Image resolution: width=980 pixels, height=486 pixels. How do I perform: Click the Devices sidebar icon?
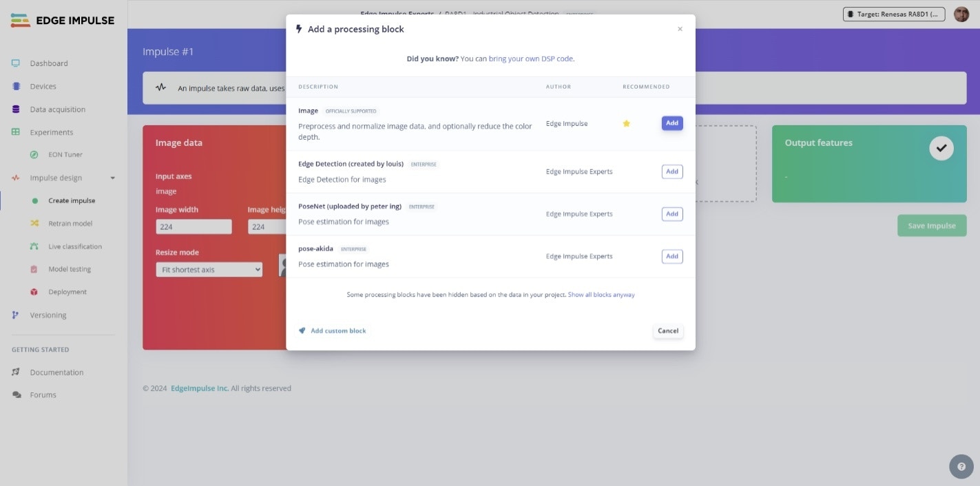(x=16, y=86)
